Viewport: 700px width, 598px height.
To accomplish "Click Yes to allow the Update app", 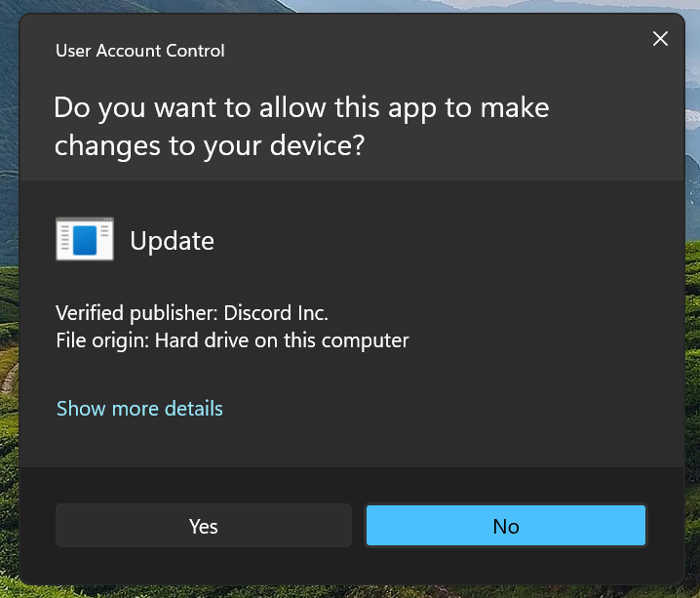I will click(204, 526).
